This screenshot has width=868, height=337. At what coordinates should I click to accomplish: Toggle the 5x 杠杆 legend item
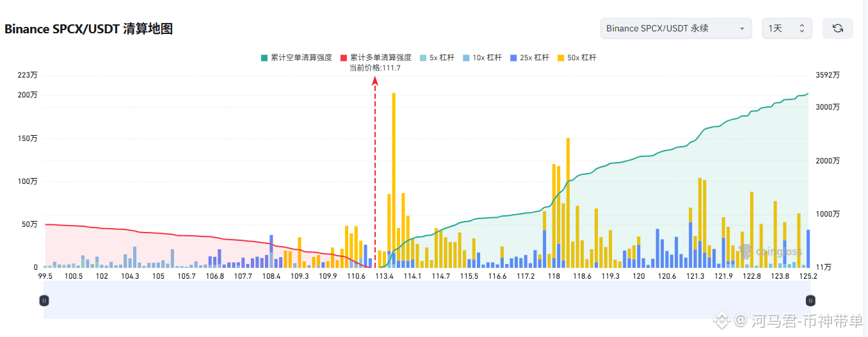[x=437, y=58]
